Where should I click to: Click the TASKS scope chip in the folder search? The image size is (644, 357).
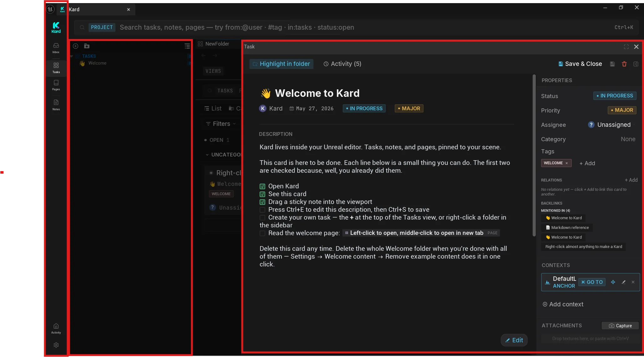225,91
